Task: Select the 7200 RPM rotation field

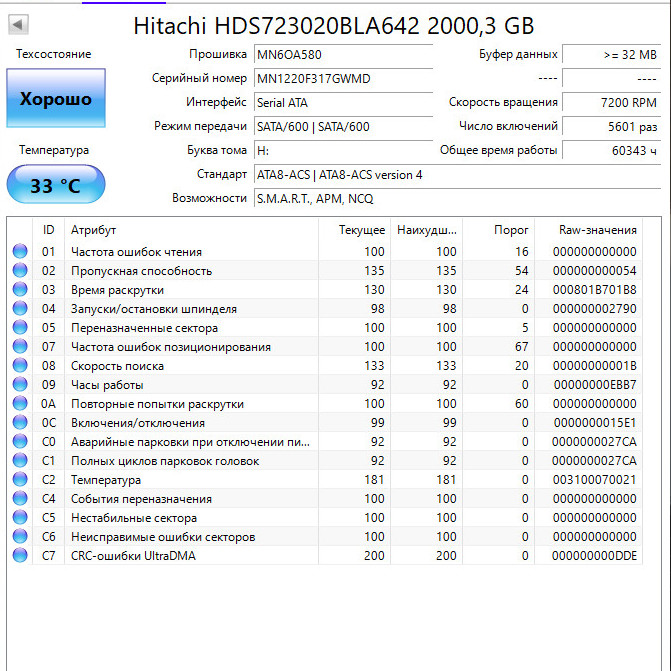Action: [x=612, y=103]
